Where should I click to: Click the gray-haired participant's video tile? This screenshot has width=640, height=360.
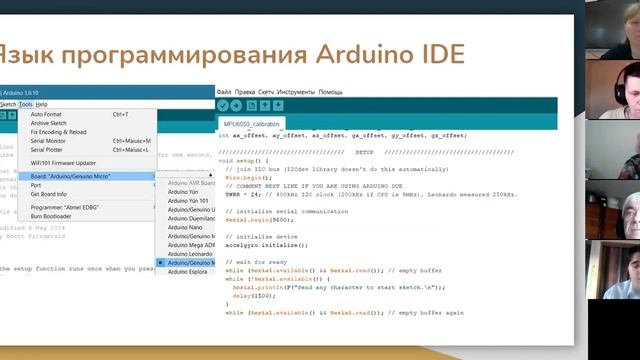click(x=613, y=209)
